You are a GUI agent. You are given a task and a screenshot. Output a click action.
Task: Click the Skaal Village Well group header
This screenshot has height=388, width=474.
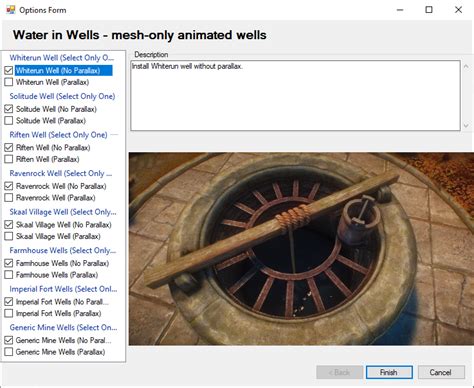(x=63, y=212)
